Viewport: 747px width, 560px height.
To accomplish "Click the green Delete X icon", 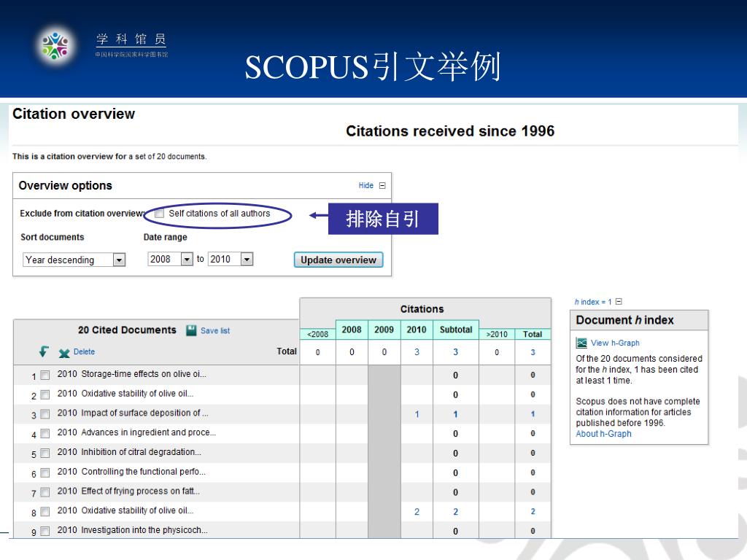I will [x=64, y=353].
